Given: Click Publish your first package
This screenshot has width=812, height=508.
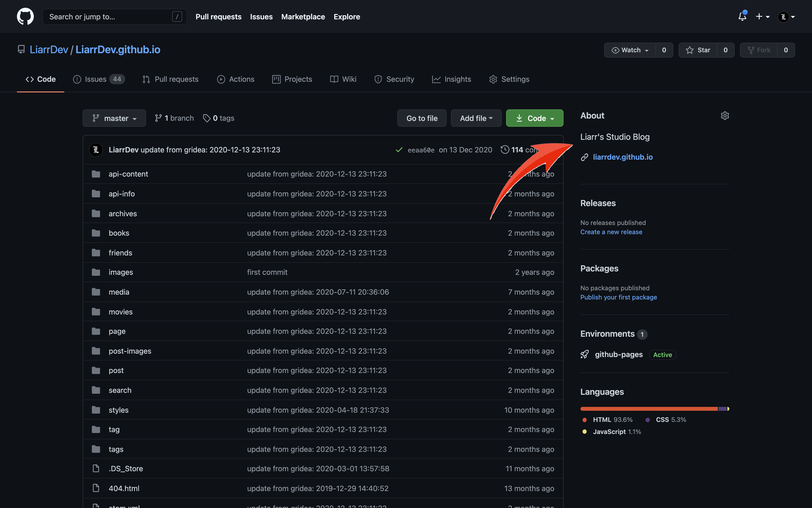Looking at the screenshot, I should [x=618, y=297].
